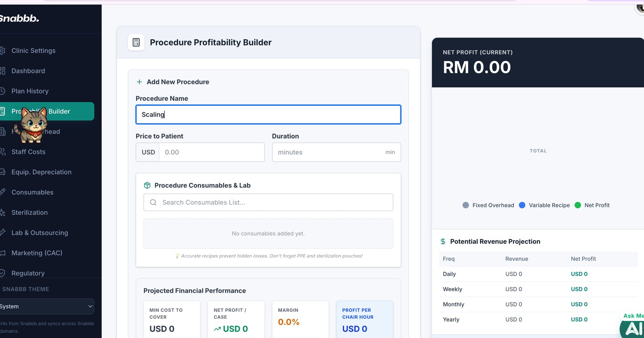Click the Revenue column header
Screen dimensions: 644x338
click(517, 259)
